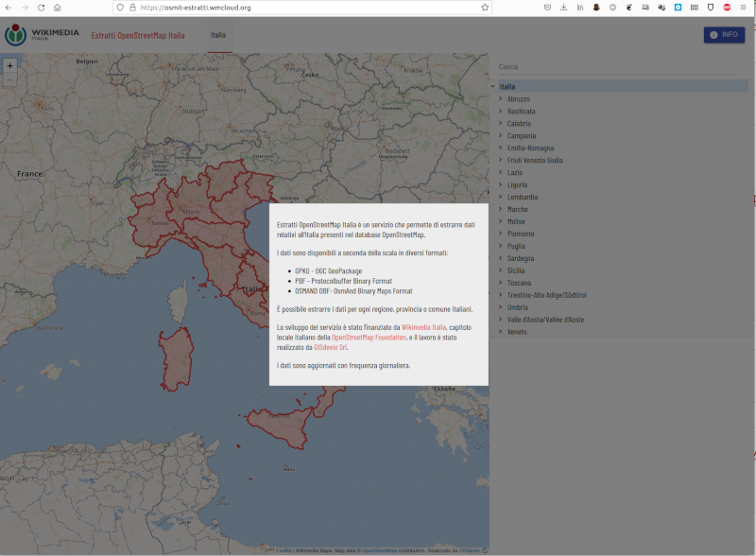Expand the Friuli Venezia Giulia region
756x556 pixels.
pyautogui.click(x=501, y=160)
